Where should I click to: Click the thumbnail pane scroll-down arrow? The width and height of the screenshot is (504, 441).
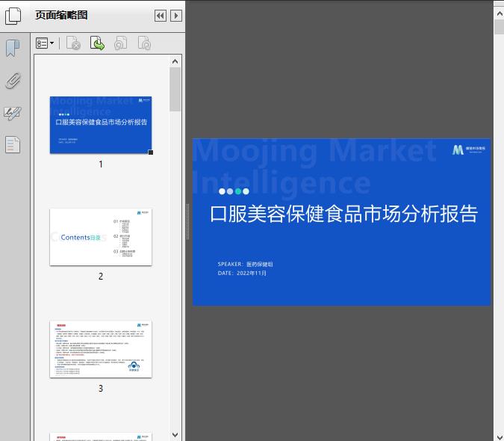click(x=175, y=434)
